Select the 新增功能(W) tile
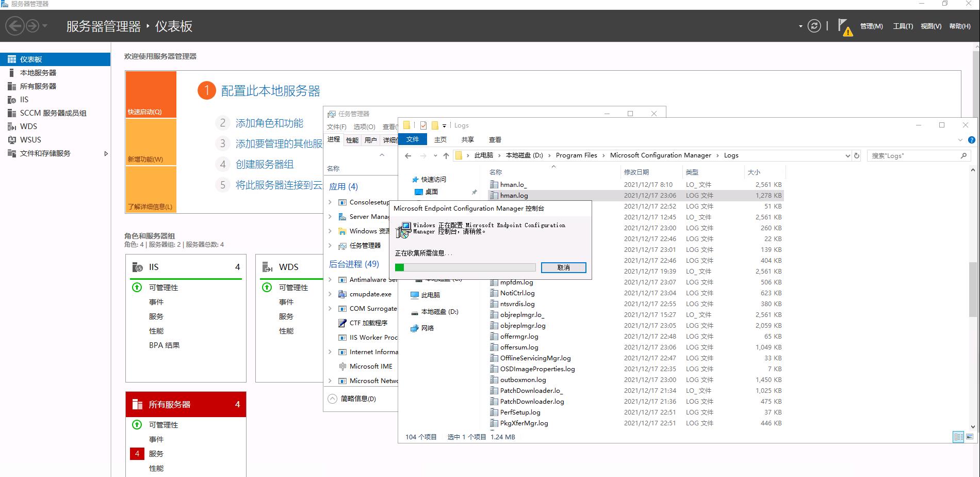This screenshot has width=980, height=477. (151, 142)
